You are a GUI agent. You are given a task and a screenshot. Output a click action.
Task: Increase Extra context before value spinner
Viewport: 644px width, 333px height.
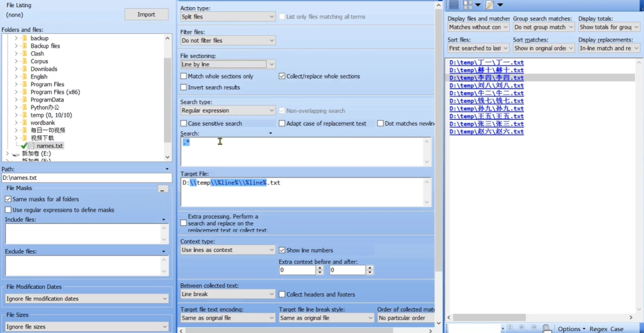[x=320, y=267]
